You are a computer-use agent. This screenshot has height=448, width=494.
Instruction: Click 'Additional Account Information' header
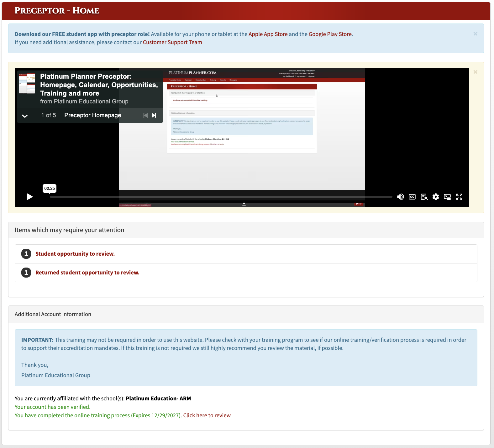point(53,314)
